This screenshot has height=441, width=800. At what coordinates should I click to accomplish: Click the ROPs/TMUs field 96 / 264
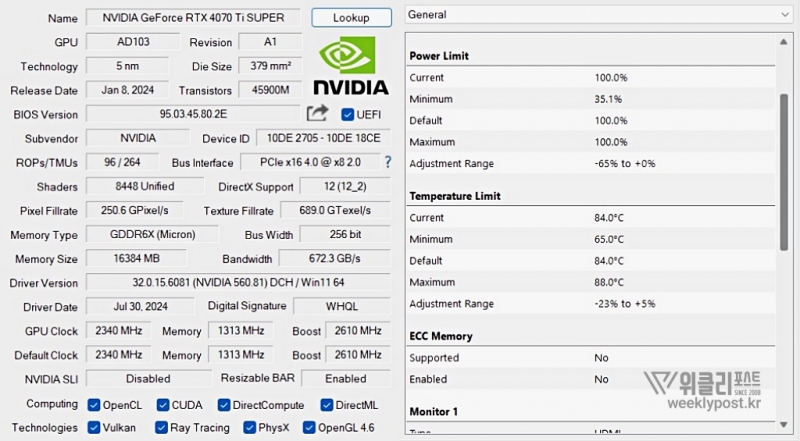pos(122,162)
